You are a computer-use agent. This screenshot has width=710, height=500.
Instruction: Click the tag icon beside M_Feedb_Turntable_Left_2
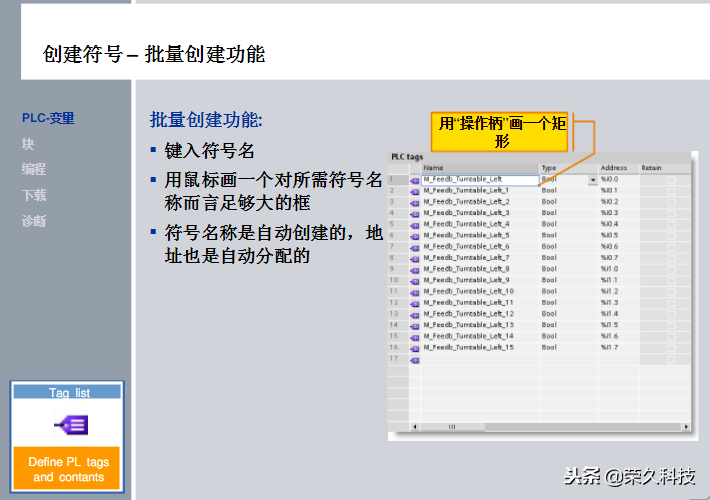pos(415,203)
